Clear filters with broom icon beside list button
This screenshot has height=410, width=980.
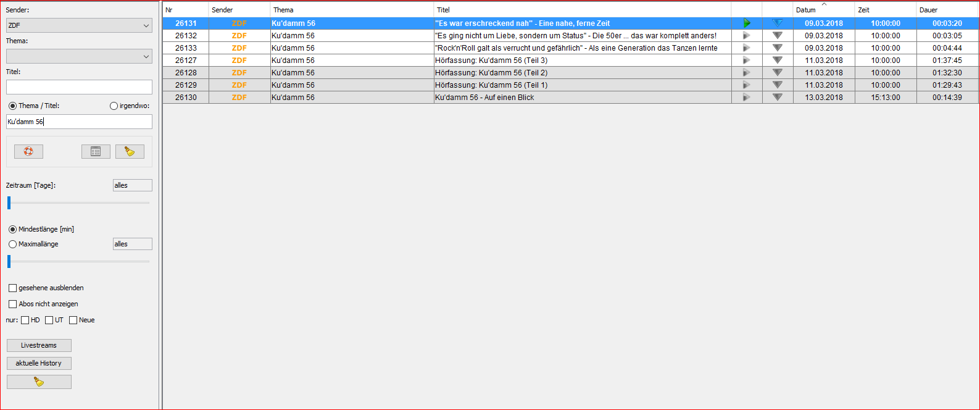point(130,151)
